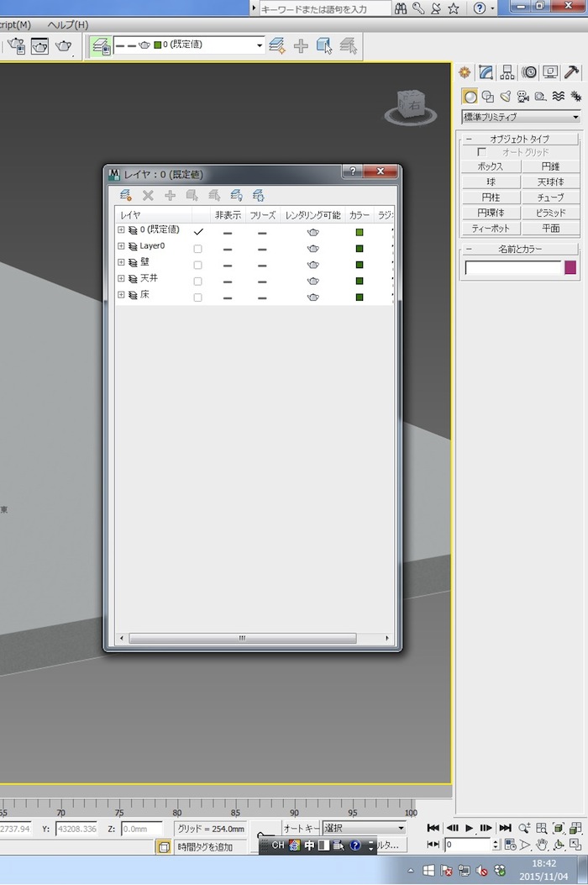Open the layer selector dropdown in toolbar
This screenshot has width=588, height=885.
(260, 45)
